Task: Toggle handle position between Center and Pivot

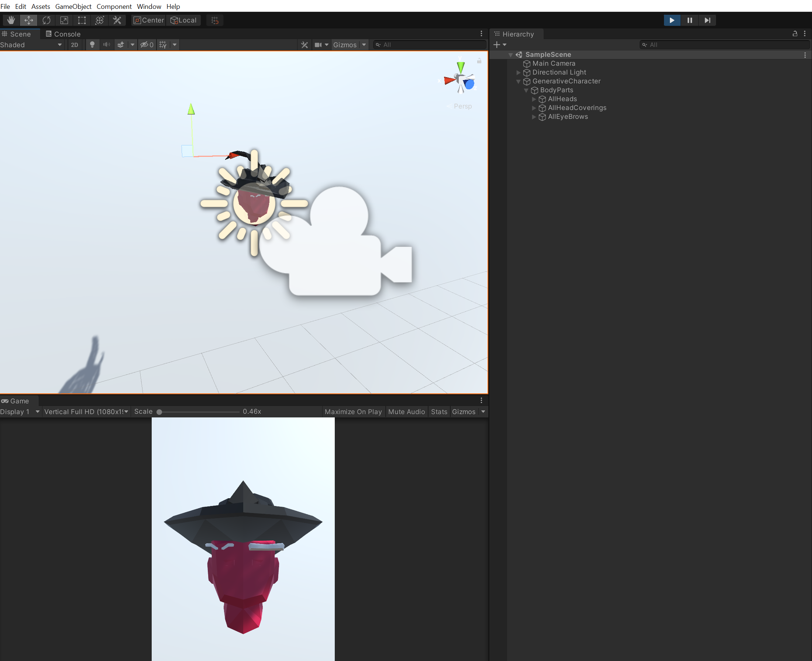Action: click(x=148, y=20)
